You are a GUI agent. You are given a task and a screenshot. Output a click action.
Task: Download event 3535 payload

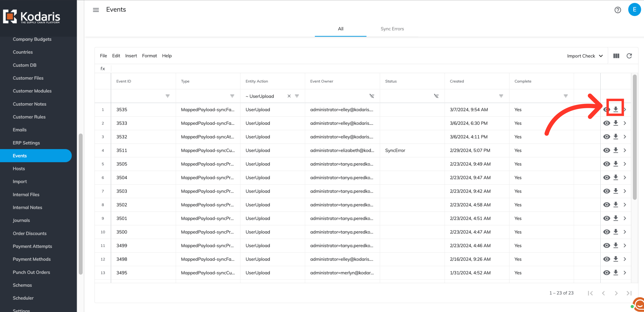pyautogui.click(x=615, y=109)
